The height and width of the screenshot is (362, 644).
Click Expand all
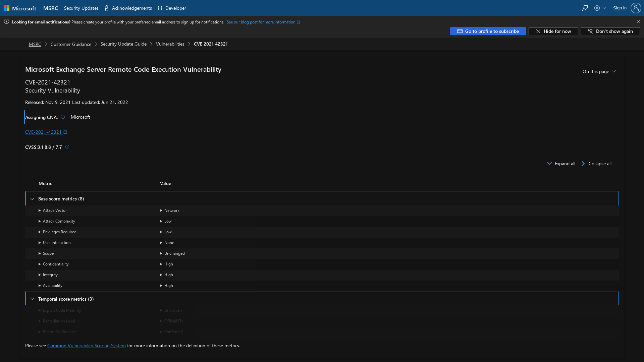561,164
